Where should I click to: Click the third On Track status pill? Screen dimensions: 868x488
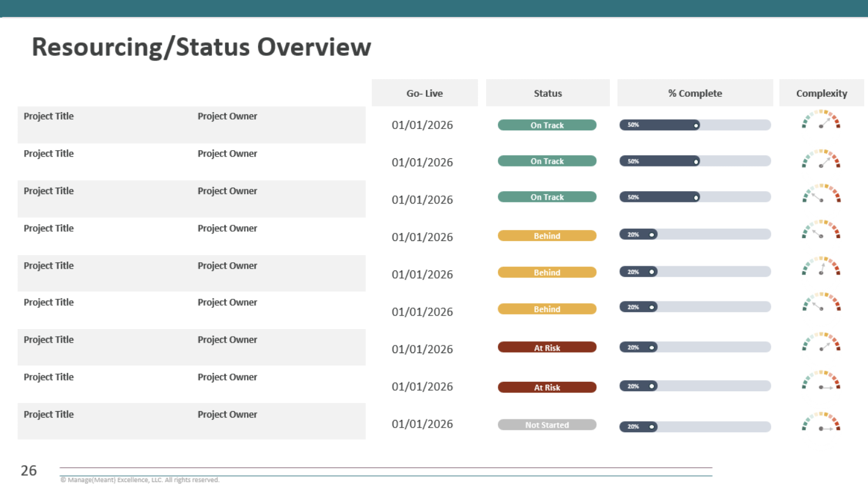pos(547,197)
